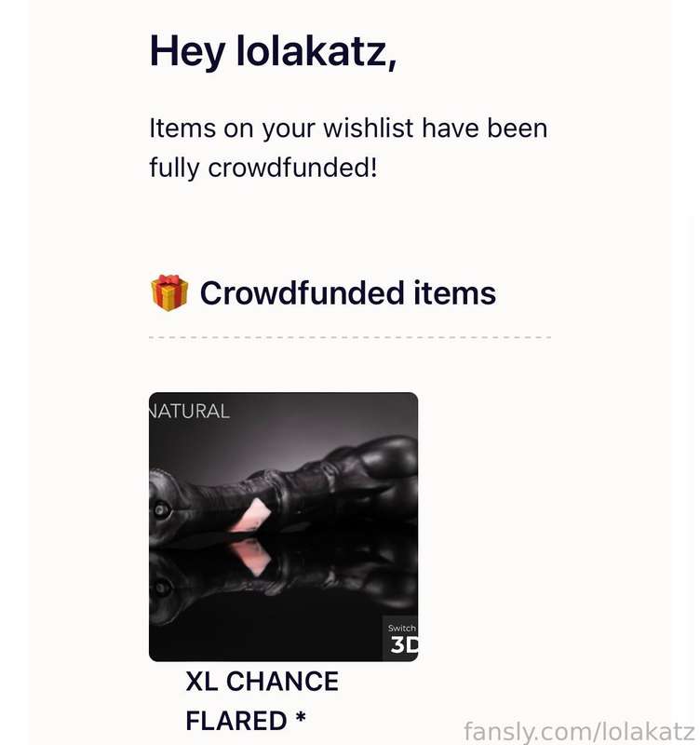Click the Items on your wishlist line
The height and width of the screenshot is (745, 700).
pos(347,129)
